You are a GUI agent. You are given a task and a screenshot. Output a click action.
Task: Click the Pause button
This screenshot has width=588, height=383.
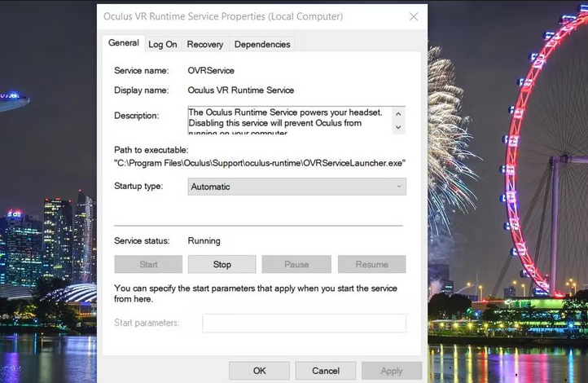(x=296, y=265)
